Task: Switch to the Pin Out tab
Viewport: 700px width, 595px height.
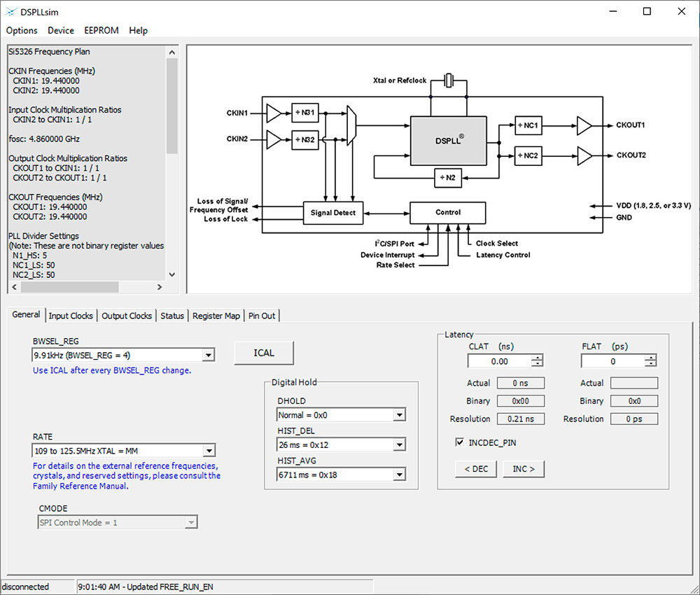Action: point(262,316)
